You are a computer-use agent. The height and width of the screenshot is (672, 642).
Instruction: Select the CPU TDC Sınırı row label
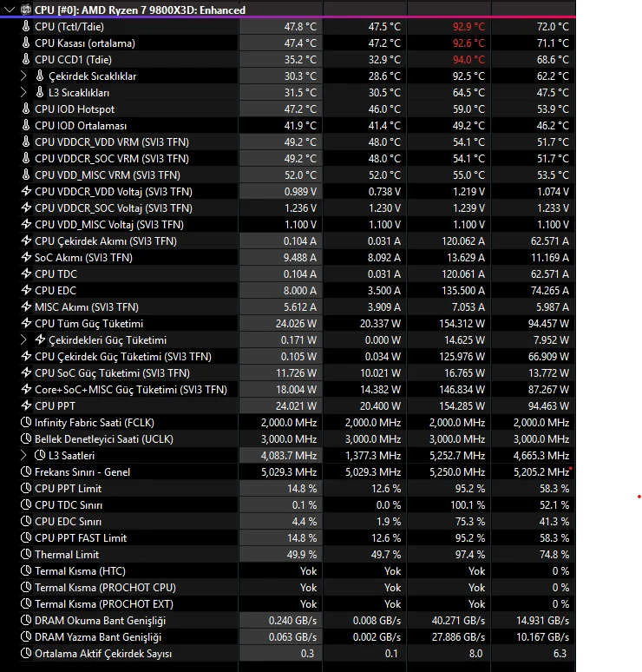69,504
